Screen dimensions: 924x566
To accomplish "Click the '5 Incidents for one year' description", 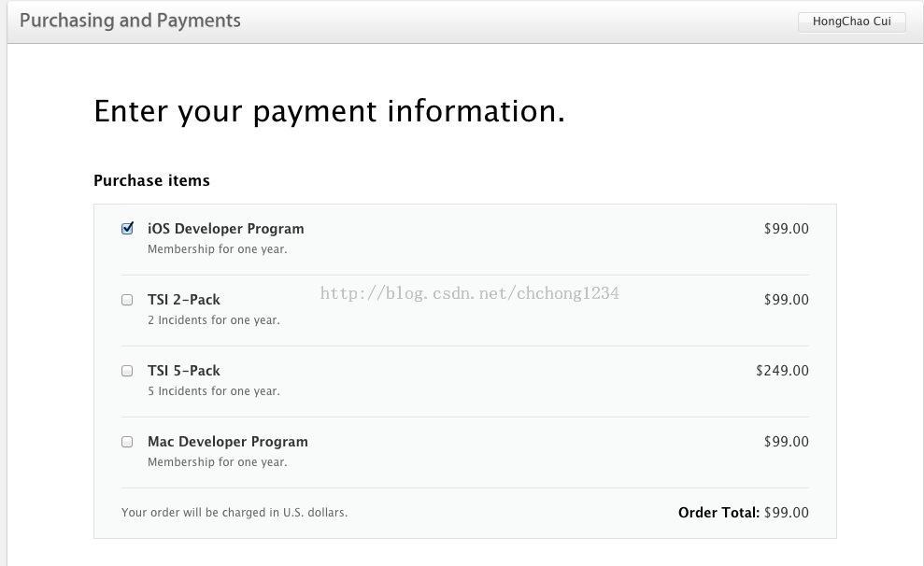I will tap(213, 391).
